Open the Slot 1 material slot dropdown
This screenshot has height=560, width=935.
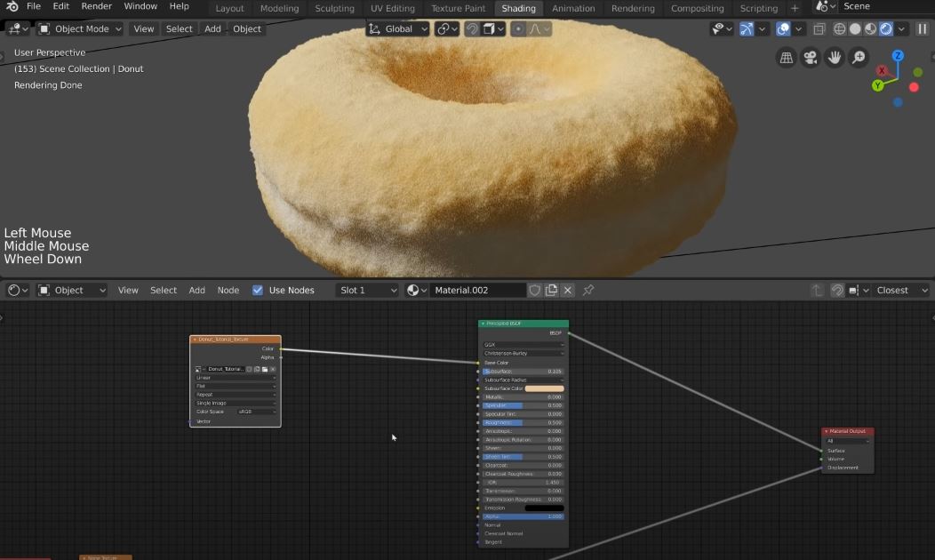(x=367, y=290)
